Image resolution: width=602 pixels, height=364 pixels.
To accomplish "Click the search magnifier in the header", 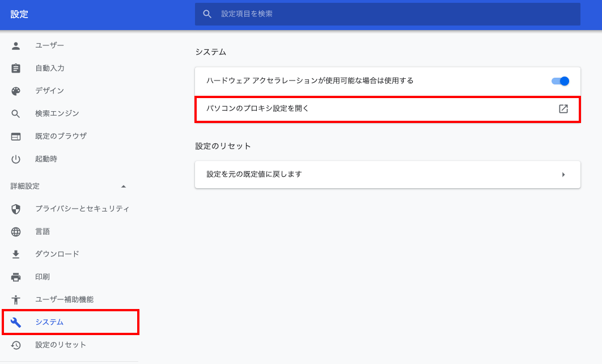I will pos(206,14).
